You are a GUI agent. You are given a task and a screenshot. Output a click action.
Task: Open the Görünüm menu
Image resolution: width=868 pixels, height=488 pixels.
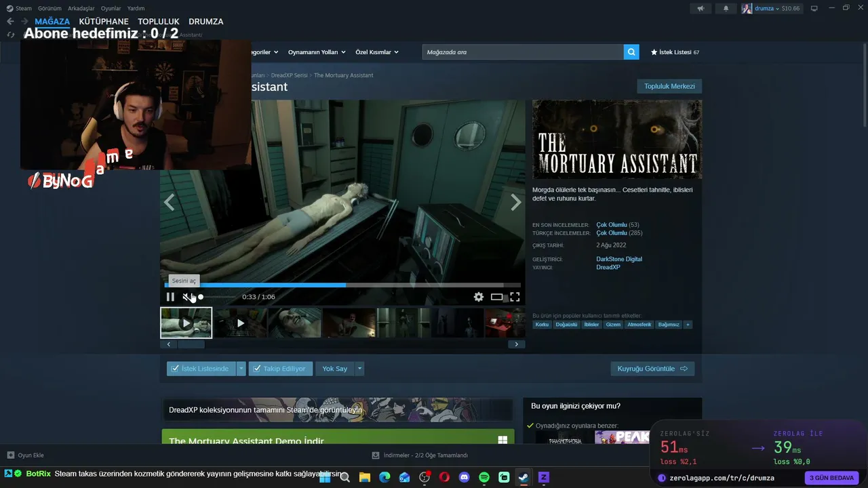click(50, 8)
